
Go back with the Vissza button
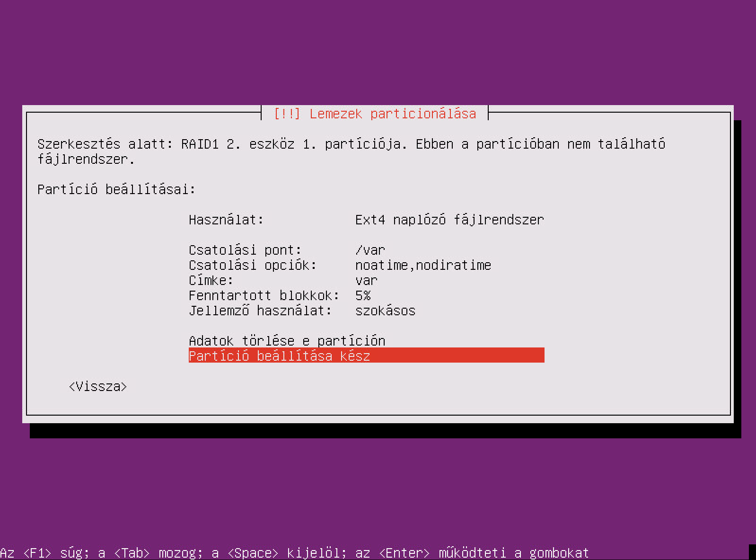pyautogui.click(x=98, y=386)
